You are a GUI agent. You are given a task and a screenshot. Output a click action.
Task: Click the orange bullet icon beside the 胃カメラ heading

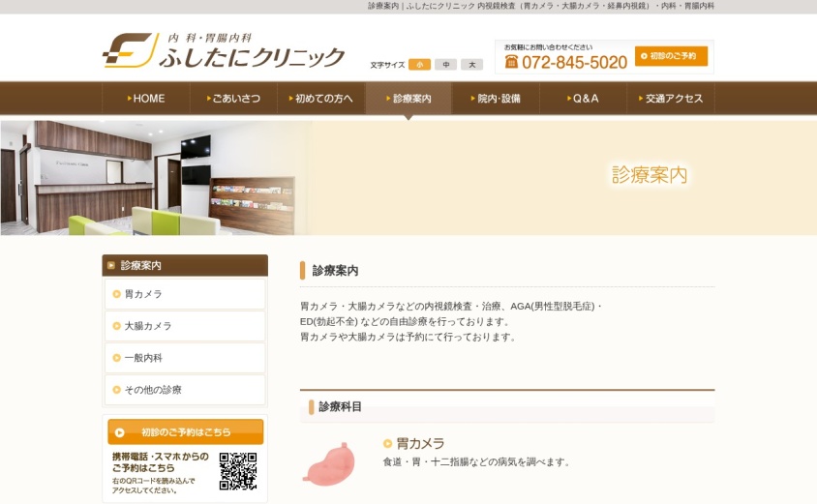(x=387, y=444)
